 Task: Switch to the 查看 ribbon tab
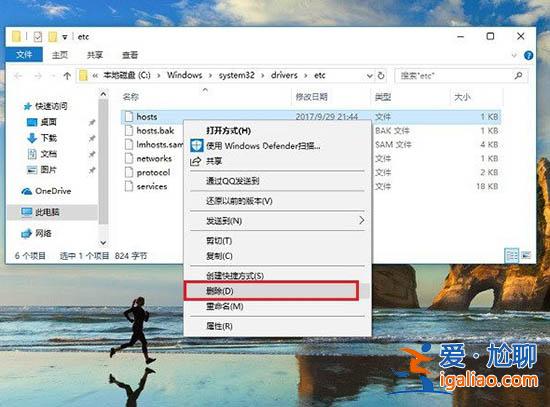[x=130, y=55]
